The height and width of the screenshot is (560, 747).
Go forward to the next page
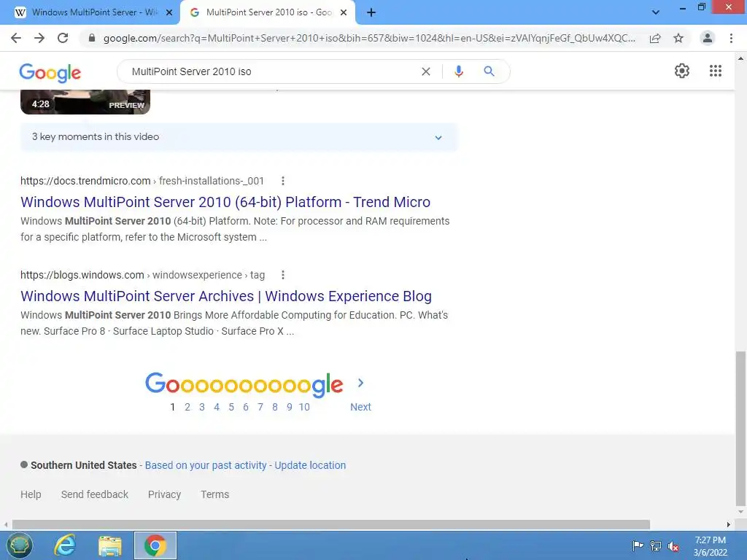pyautogui.click(x=39, y=38)
